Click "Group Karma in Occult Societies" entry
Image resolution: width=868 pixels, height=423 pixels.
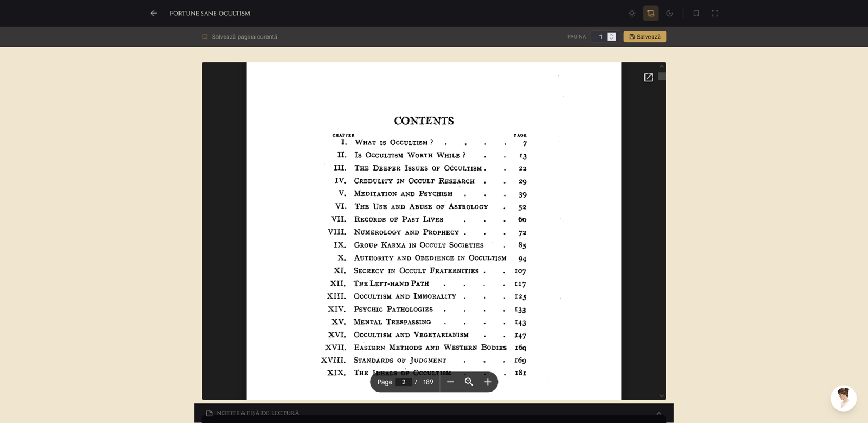[x=419, y=245]
